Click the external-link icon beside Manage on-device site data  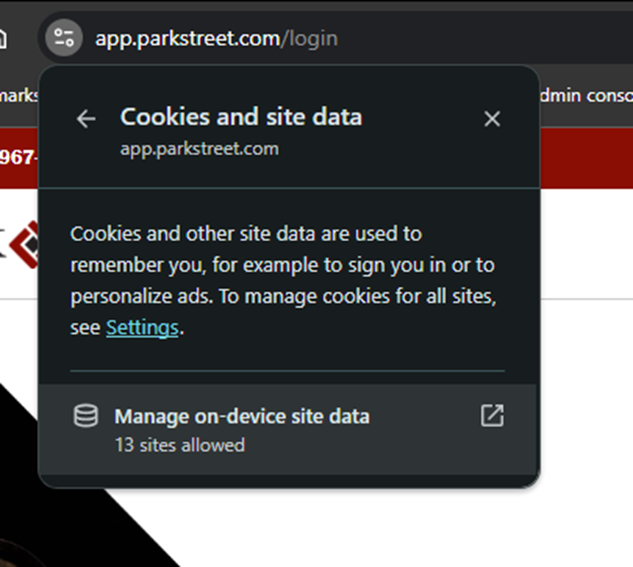(492, 415)
